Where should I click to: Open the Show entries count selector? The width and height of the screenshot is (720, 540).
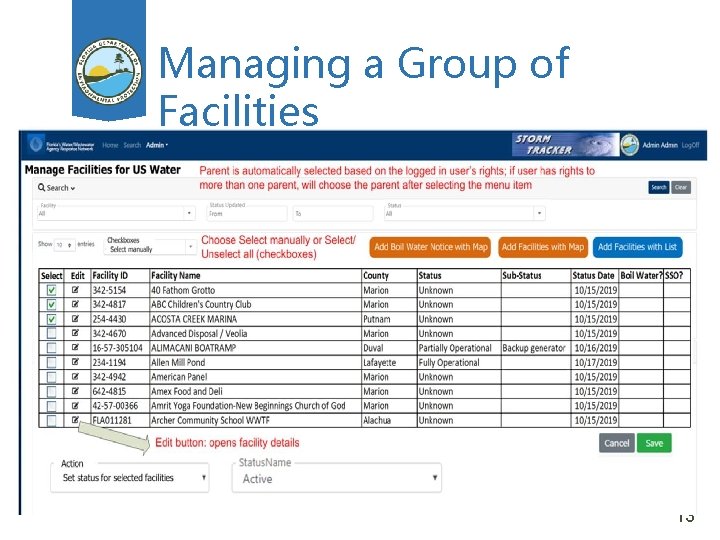click(x=64, y=245)
